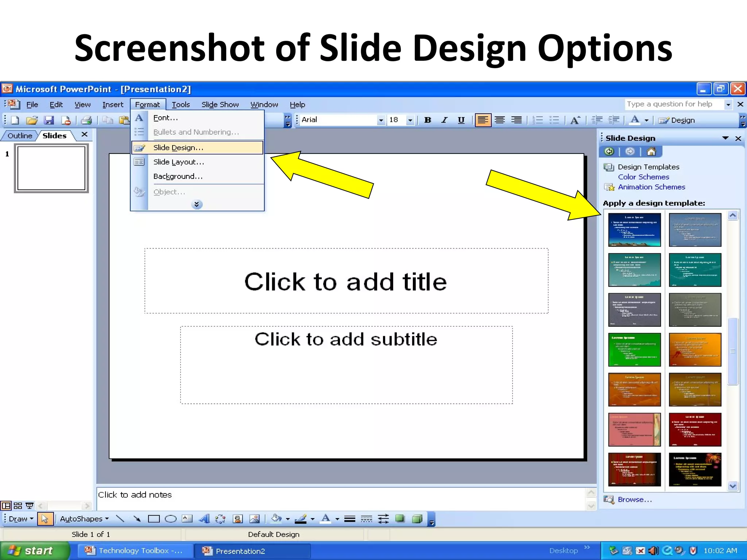This screenshot has width=747, height=560.
Task: Click the Back arrow in Slide Design pane
Action: pos(609,151)
